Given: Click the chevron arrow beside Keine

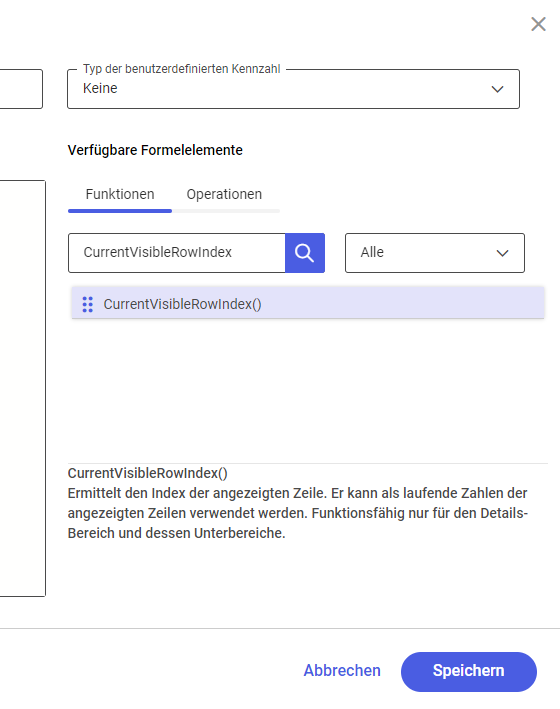Looking at the screenshot, I should (498, 89).
